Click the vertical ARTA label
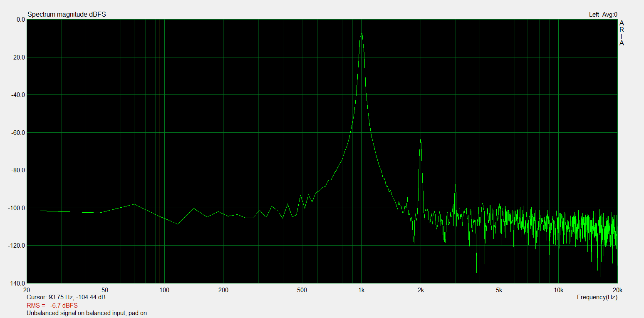Viewport: 644px width, 318px height. (x=622, y=33)
